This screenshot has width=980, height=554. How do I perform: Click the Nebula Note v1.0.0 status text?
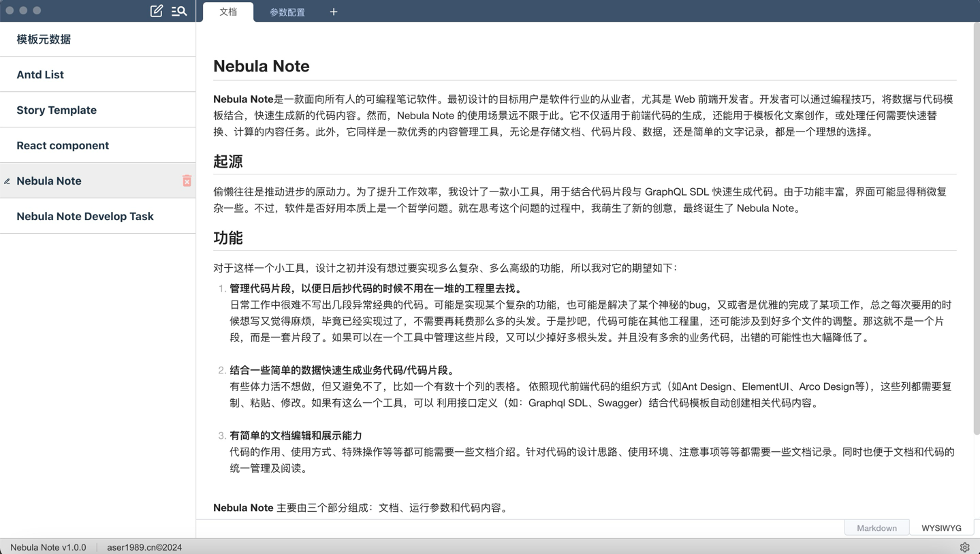[48, 547]
